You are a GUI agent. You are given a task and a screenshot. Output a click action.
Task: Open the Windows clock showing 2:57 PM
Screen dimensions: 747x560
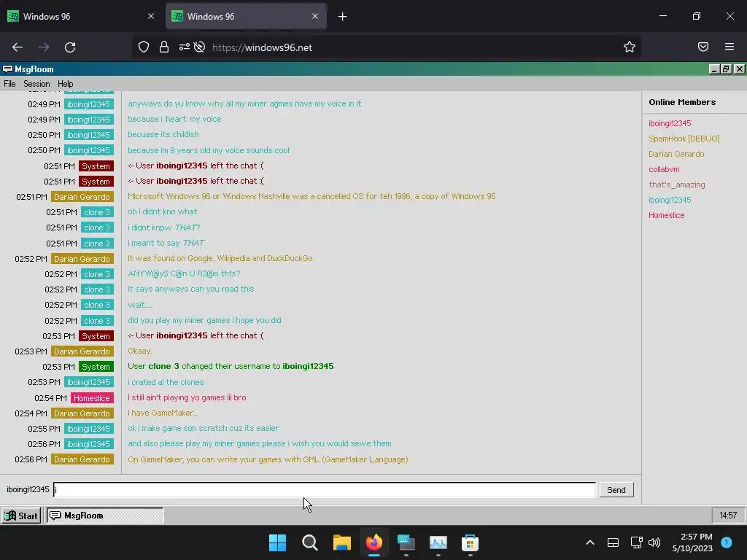point(692,542)
